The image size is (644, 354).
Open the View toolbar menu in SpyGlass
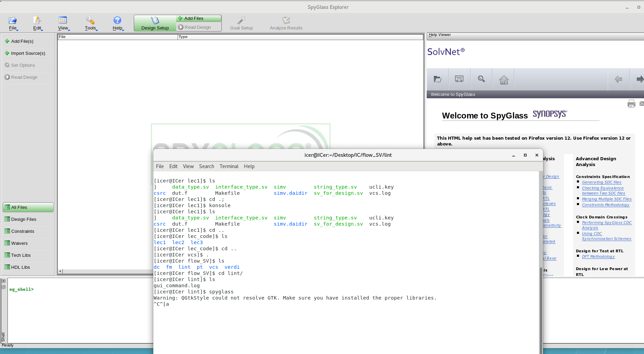pos(63,23)
